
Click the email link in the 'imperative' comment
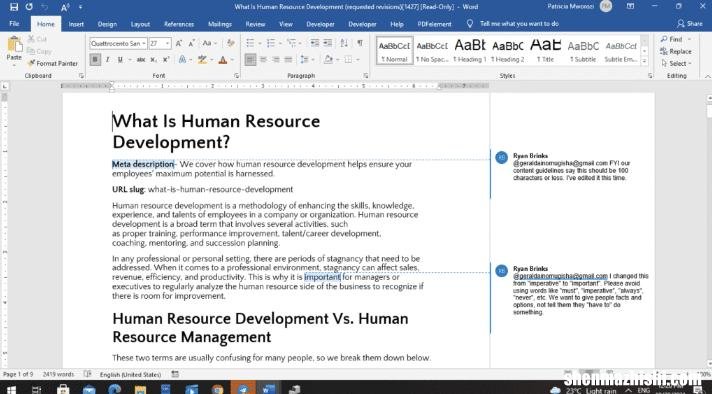(560, 276)
